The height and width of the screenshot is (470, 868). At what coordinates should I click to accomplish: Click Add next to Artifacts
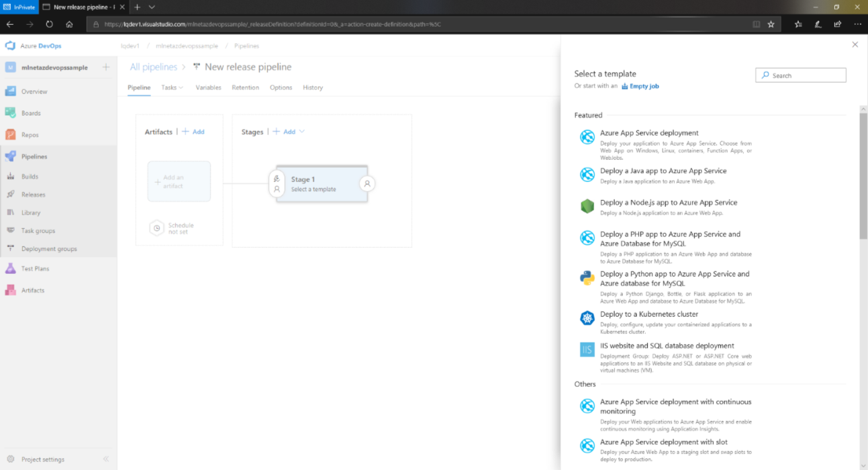point(194,132)
